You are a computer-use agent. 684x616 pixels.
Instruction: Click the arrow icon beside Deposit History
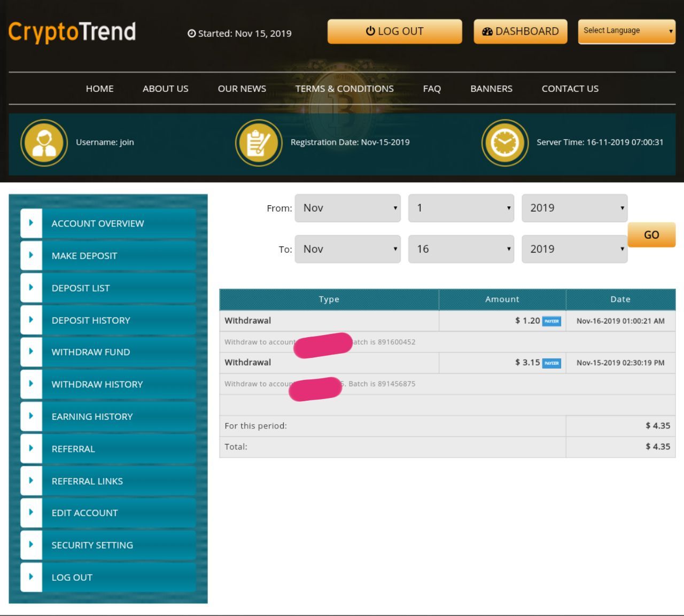point(31,319)
